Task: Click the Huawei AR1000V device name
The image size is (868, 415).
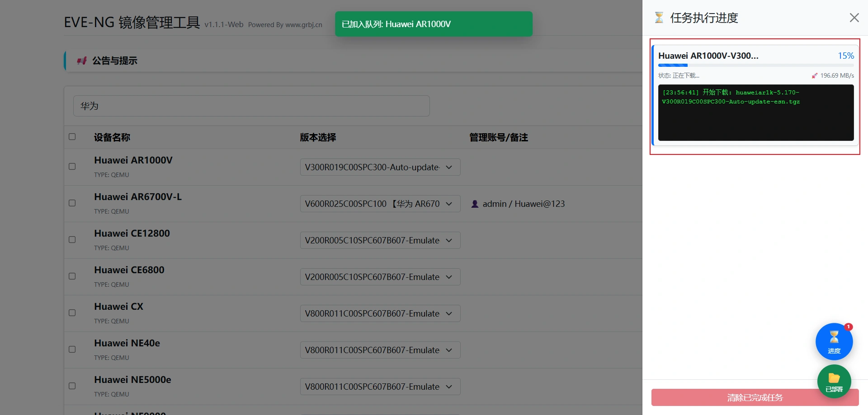Action: [x=133, y=160]
